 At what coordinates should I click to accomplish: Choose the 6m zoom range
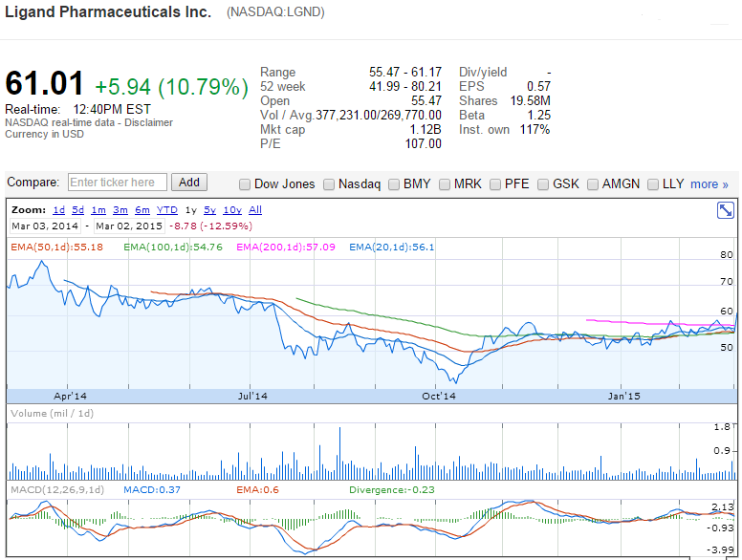142,210
